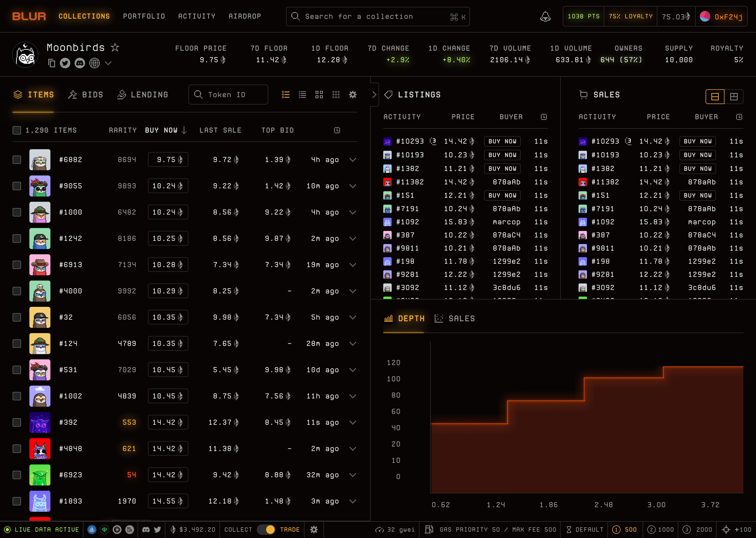Click Buy Now for listing #10193

[x=502, y=155]
